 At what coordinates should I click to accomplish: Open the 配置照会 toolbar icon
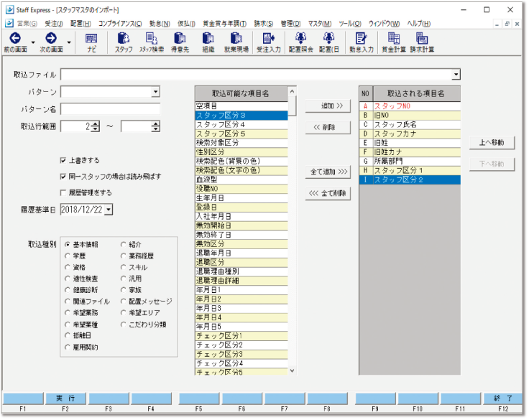[300, 38]
